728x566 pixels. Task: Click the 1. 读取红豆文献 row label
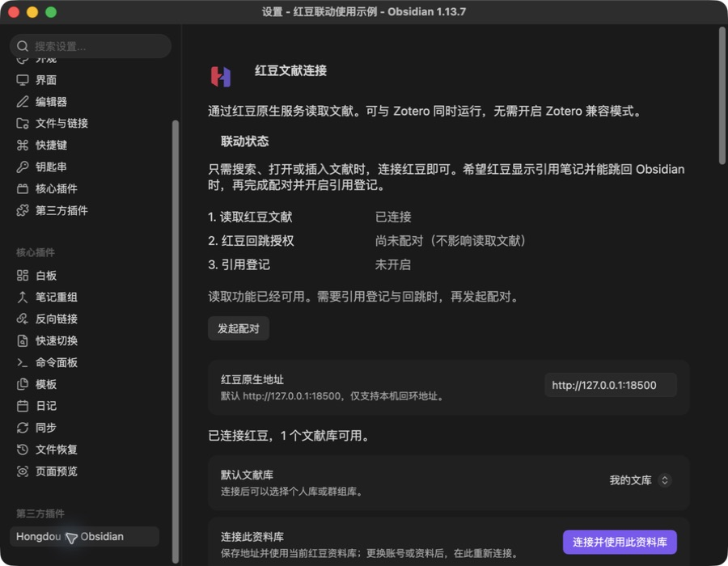250,217
